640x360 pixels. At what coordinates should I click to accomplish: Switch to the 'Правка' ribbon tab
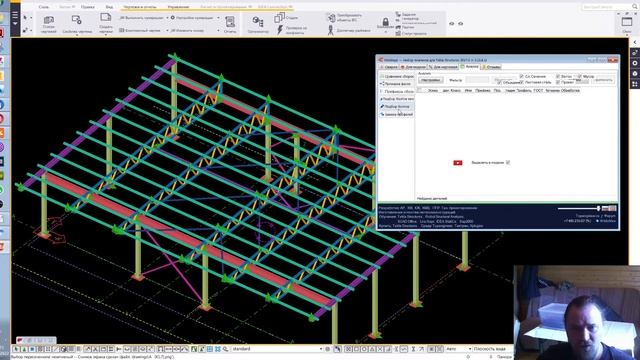[x=87, y=7]
